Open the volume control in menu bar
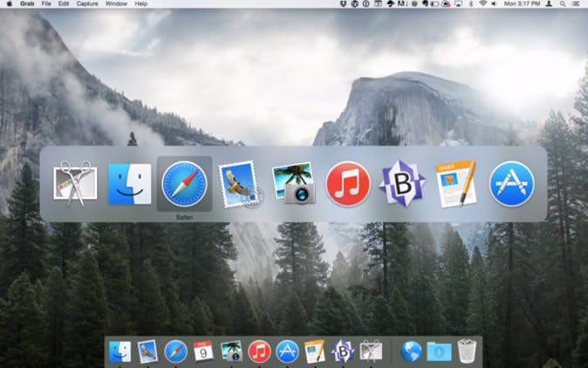Viewport: 588px width, 368px height. click(494, 3)
